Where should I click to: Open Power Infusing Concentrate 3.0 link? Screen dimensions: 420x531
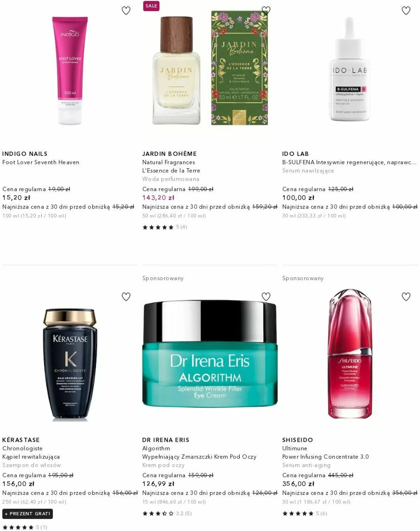[x=326, y=457]
